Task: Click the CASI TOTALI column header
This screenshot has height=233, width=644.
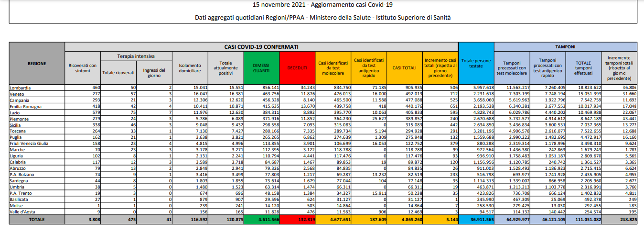Action: [x=404, y=68]
